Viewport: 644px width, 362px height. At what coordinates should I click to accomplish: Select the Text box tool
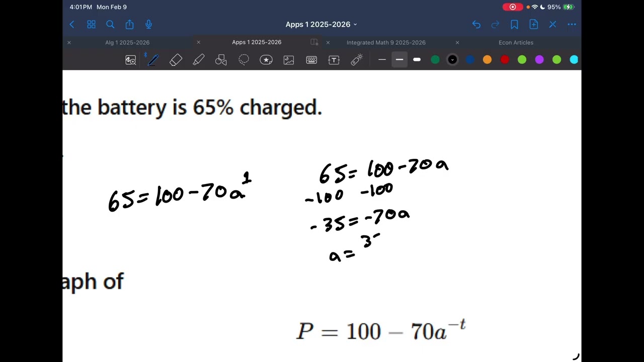(334, 60)
